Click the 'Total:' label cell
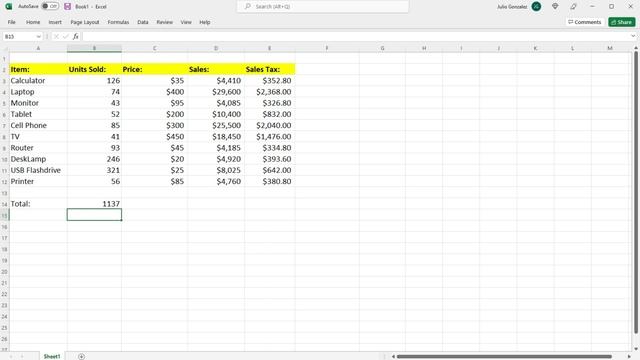Screen dimensions: 640x360 38,204
